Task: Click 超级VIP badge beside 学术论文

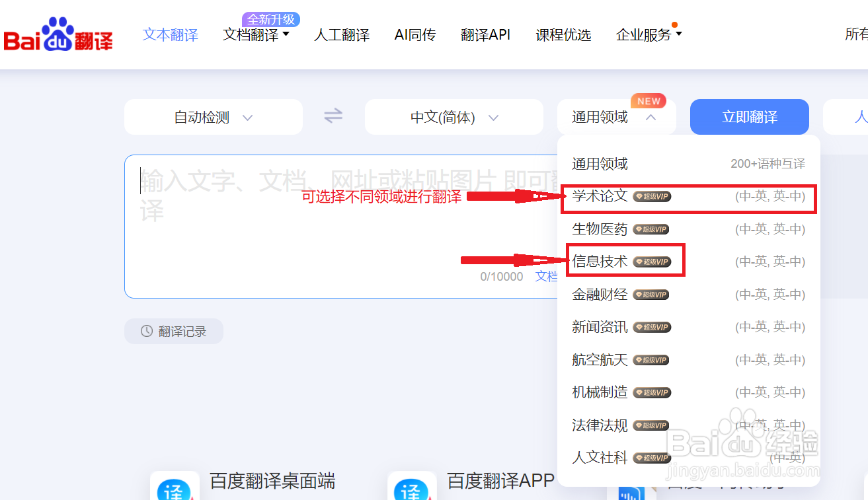Action: tap(652, 197)
